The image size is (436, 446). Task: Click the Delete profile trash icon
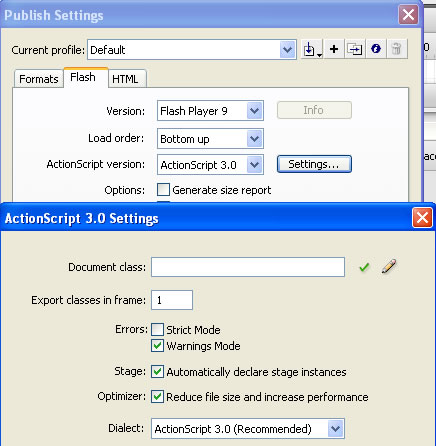[396, 49]
